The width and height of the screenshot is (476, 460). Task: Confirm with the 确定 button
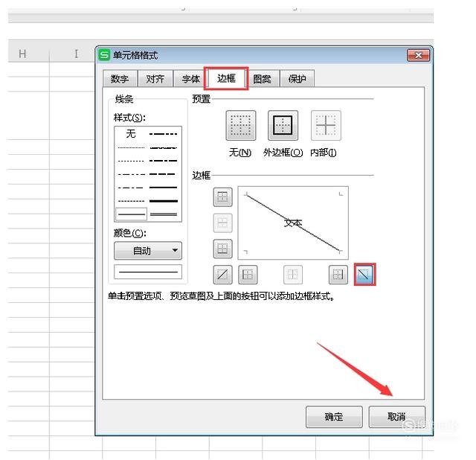334,417
